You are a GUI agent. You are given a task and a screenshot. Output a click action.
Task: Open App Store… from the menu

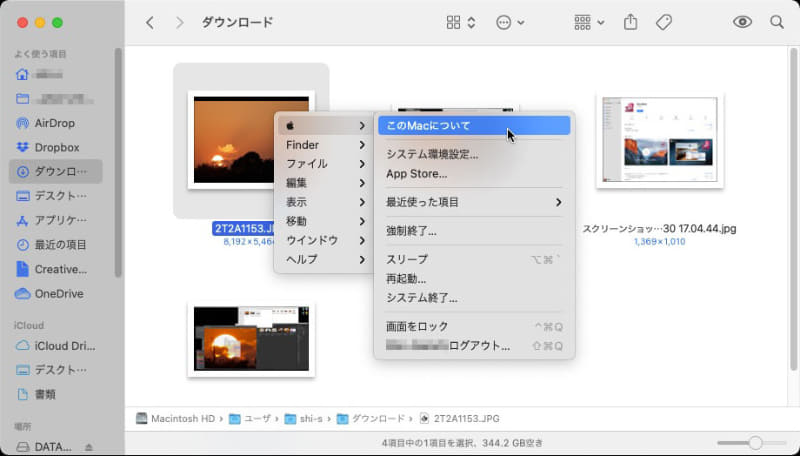click(x=474, y=174)
